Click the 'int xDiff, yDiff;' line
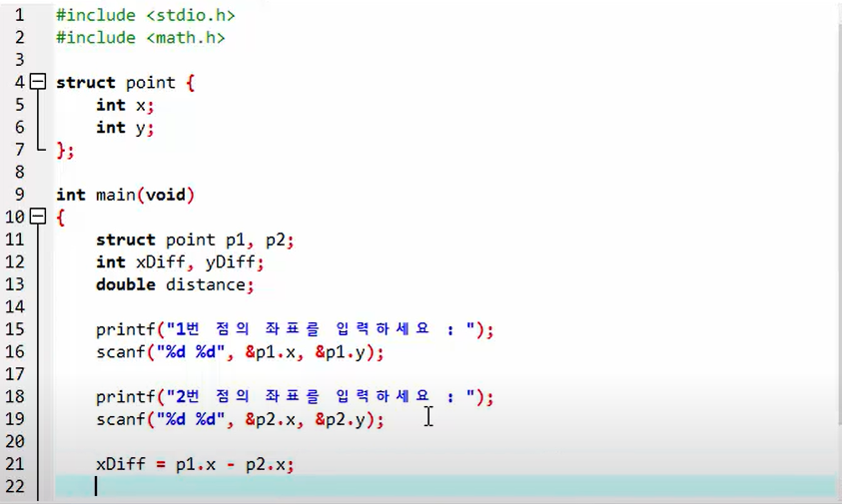Screen dimensions: 842x504 (180, 261)
